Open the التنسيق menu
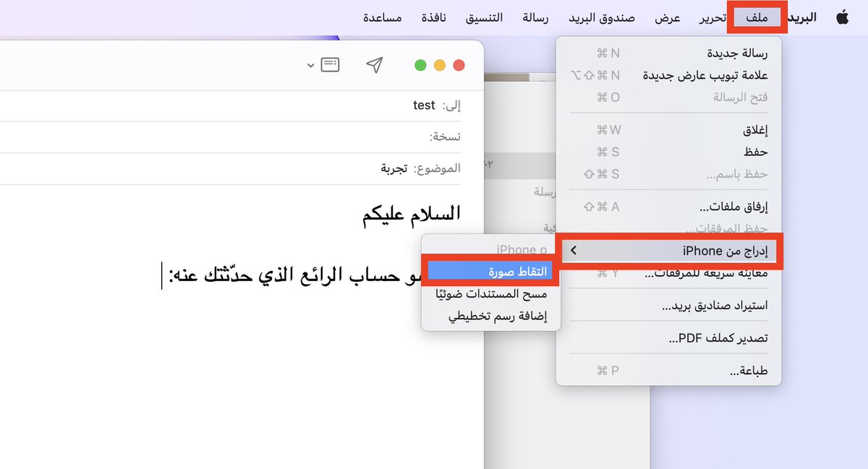The height and width of the screenshot is (469, 868). [485, 18]
